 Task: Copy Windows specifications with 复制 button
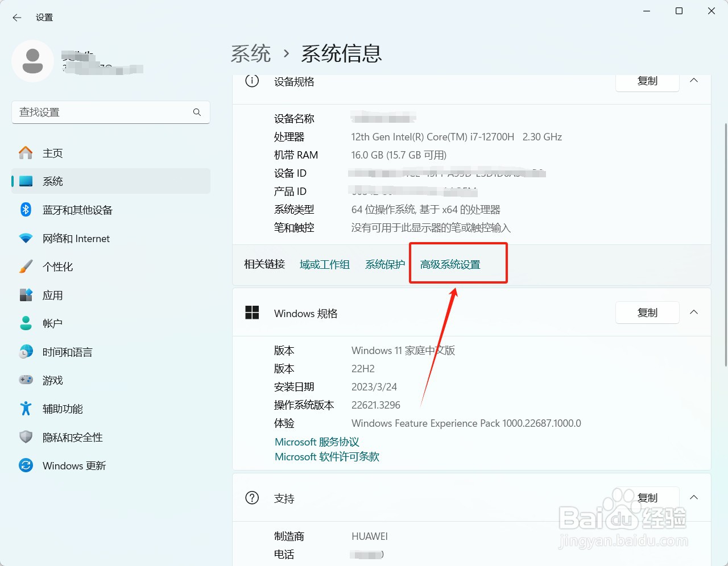[647, 313]
